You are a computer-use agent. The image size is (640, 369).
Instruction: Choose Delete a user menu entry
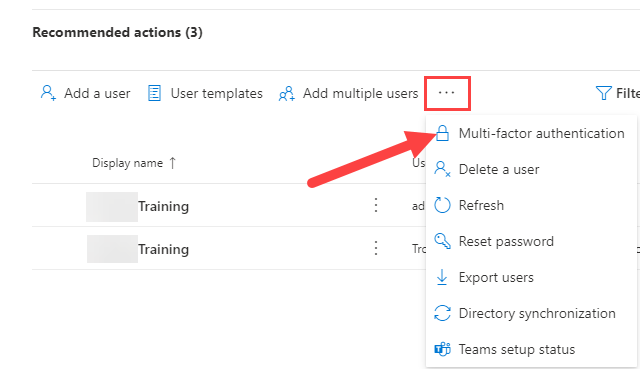click(x=531, y=169)
